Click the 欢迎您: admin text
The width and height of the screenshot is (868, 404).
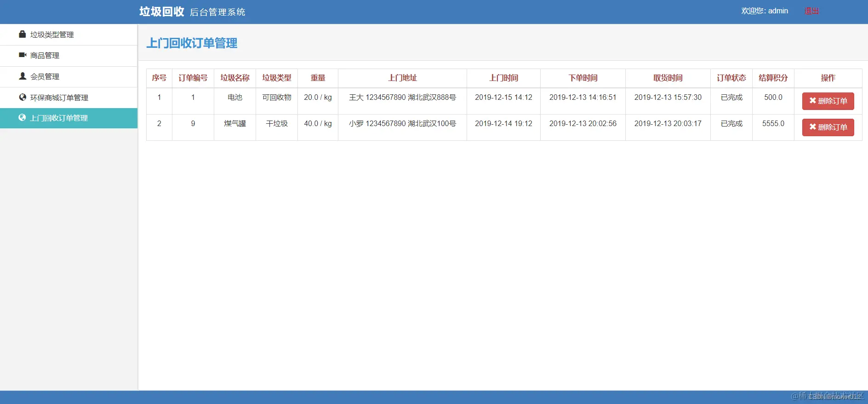point(765,11)
